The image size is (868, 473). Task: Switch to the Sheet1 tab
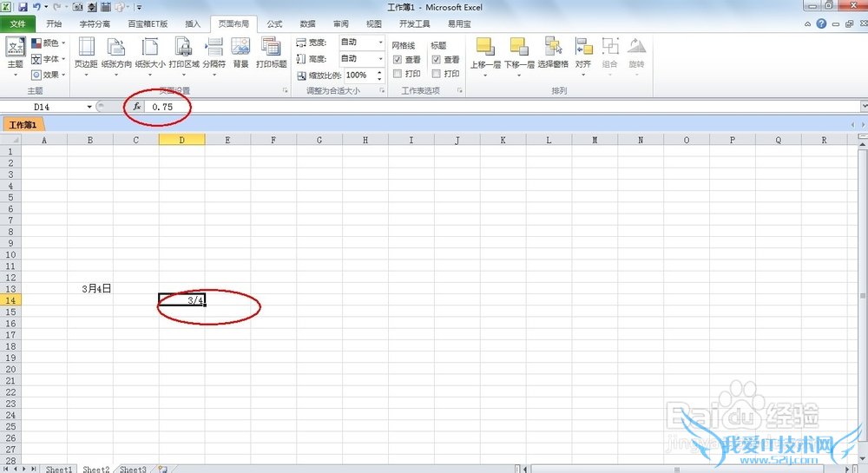(x=59, y=470)
